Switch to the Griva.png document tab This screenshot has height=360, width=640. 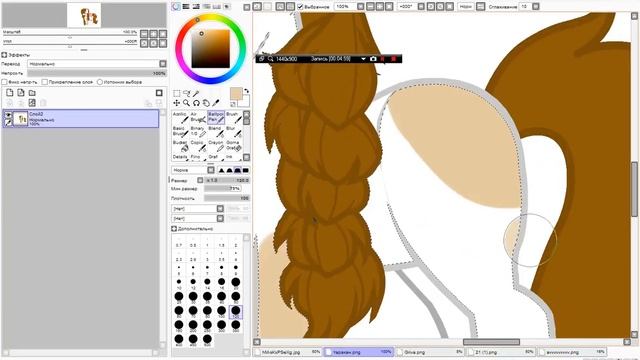[430, 352]
